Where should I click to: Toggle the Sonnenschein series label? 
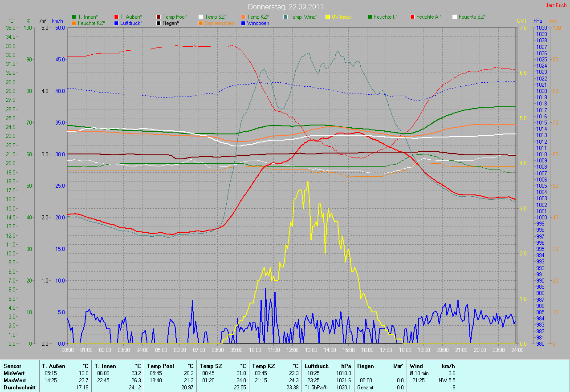220,23
